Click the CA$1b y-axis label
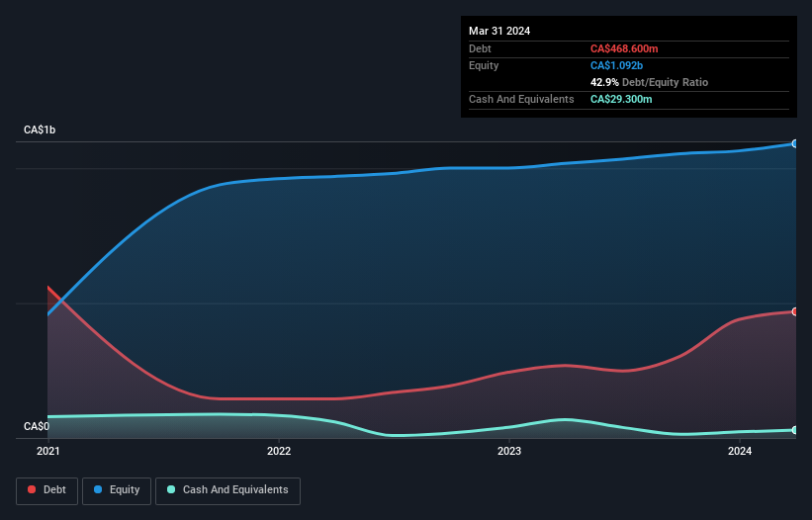 40,130
